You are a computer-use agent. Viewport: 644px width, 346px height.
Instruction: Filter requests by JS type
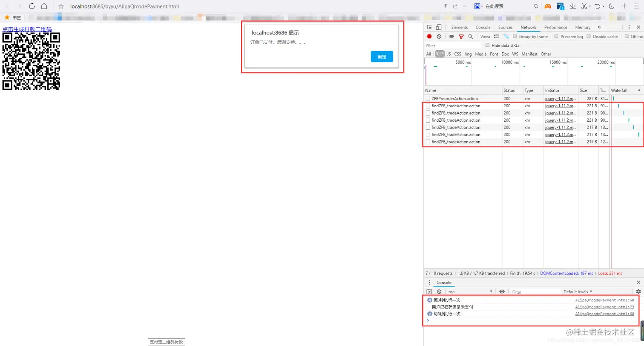pyautogui.click(x=449, y=54)
